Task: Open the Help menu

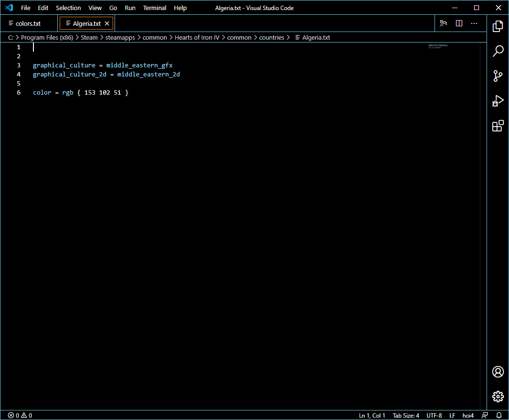Action: [180, 8]
